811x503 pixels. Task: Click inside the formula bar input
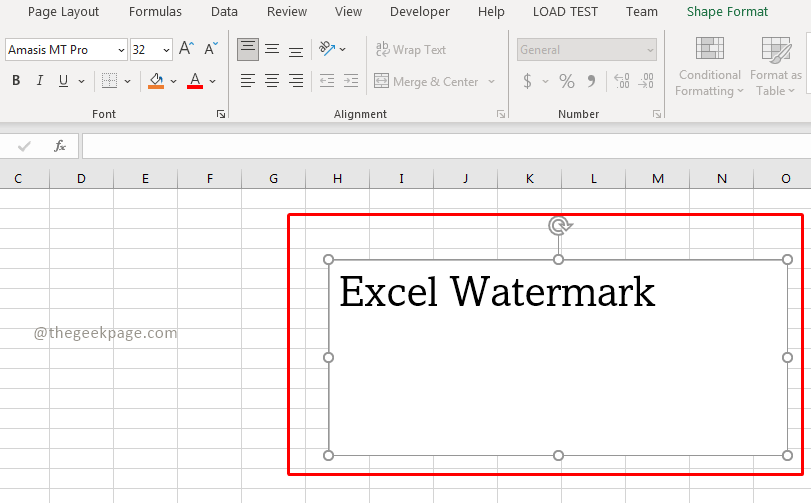coord(440,146)
